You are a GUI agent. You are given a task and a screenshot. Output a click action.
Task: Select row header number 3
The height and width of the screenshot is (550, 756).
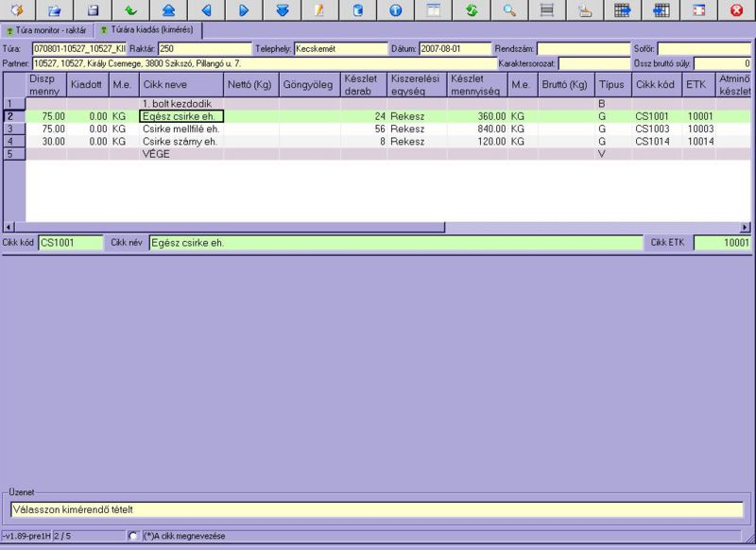coord(14,129)
